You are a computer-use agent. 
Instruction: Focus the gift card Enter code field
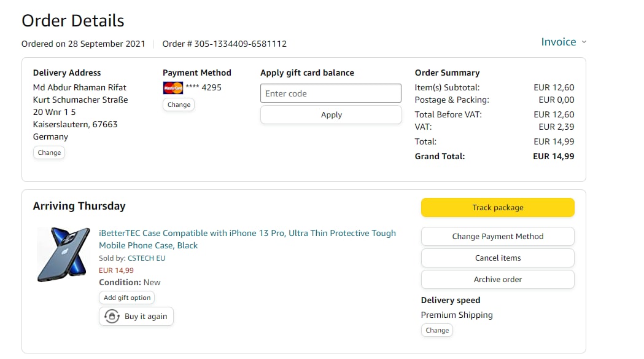(330, 93)
